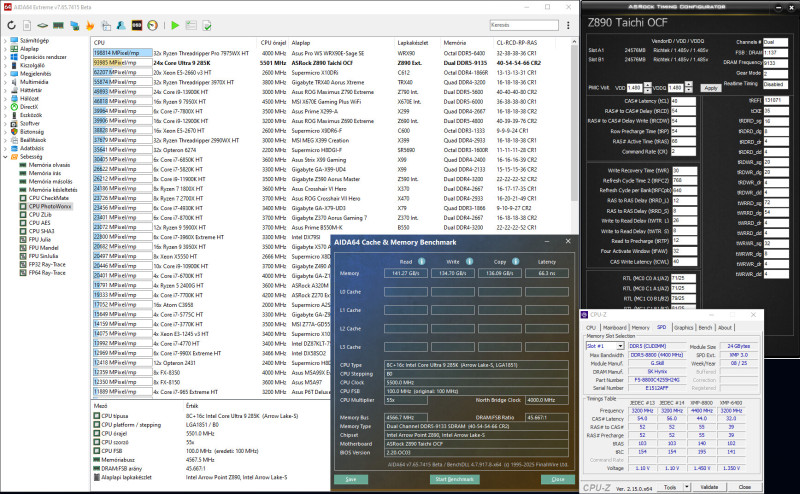The image size is (800, 494).
Task: Click the Refresh icon in AIDA64 toolbar
Action: [x=11, y=25]
